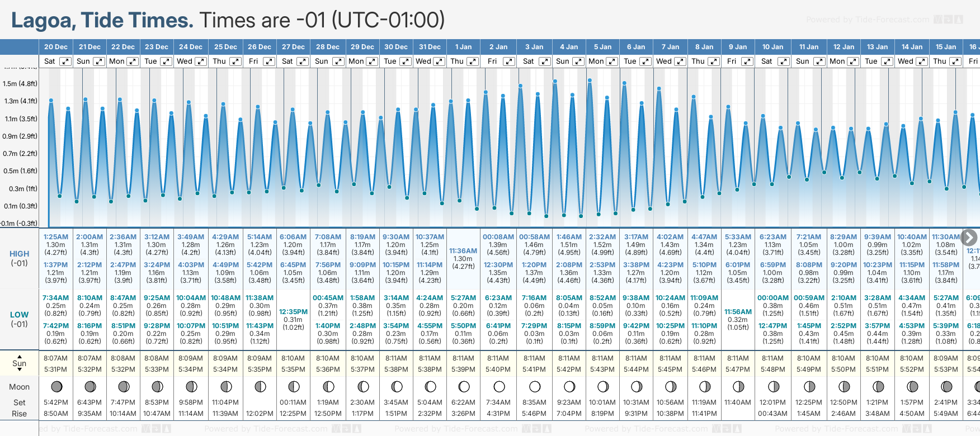Expand the 20 Dec Saturday day view
Viewport: 980px width, 436px height.
65,61
